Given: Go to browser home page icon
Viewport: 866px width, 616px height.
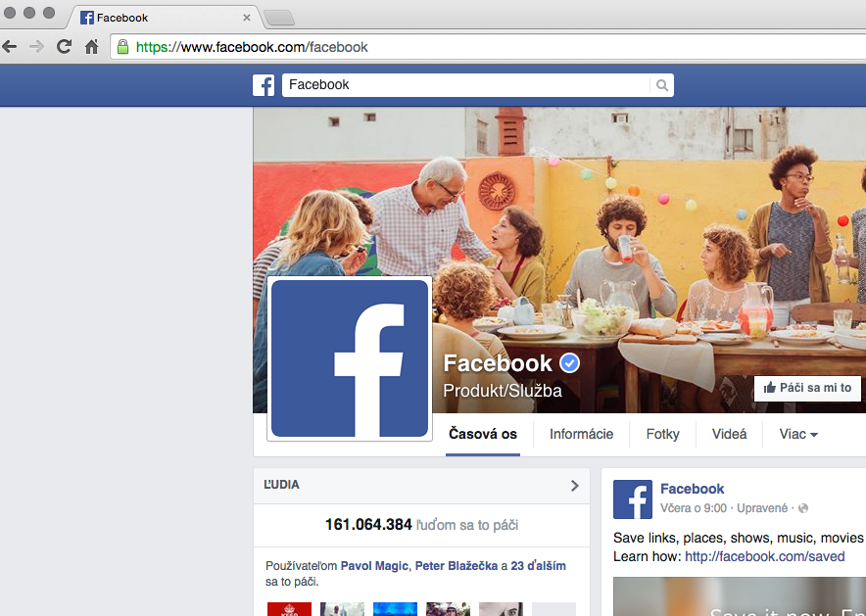Looking at the screenshot, I should click(92, 46).
